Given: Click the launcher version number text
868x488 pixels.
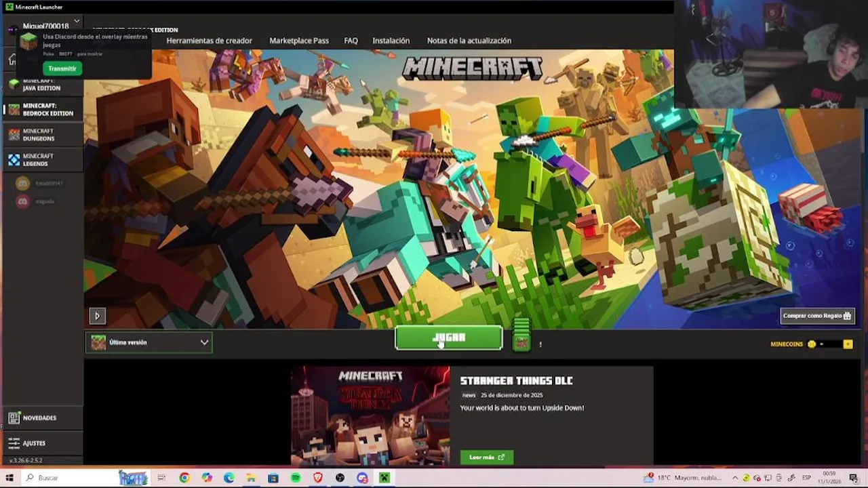Looking at the screenshot, I should tap(25, 460).
